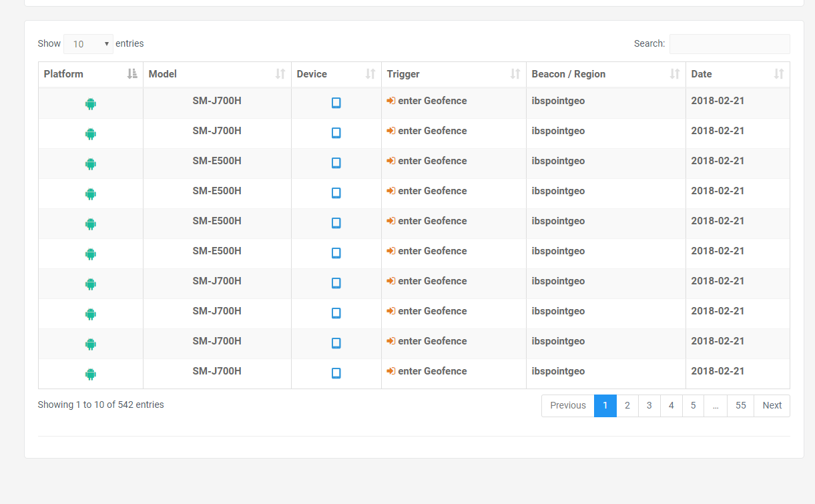Screen dimensions: 815x504
Task: Click enter-arrow trigger icon in last row
Action: coord(391,371)
